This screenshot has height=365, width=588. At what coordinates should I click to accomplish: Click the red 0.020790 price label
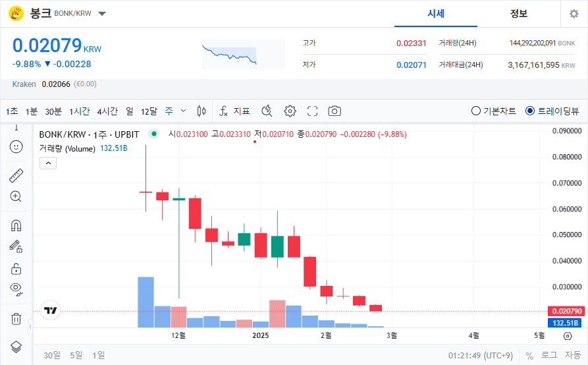click(x=566, y=311)
